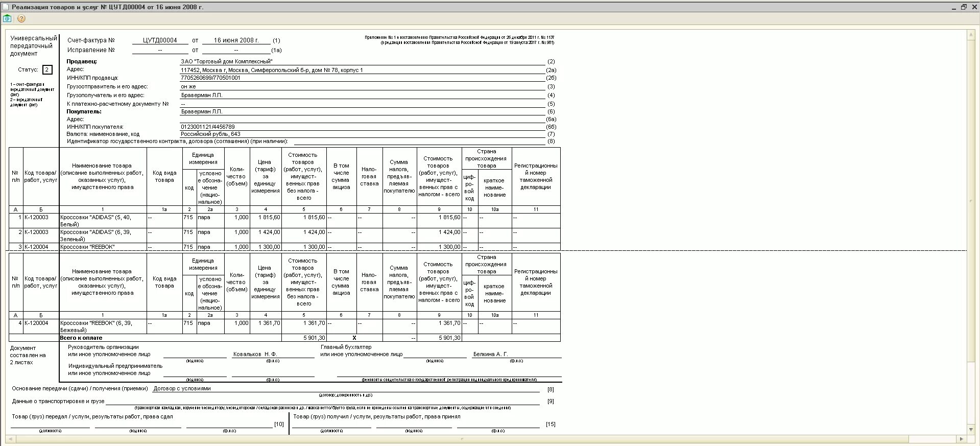The image size is (980, 446).
Task: Click the send-by-email envelope toolbar icon
Action: pyautogui.click(x=7, y=18)
